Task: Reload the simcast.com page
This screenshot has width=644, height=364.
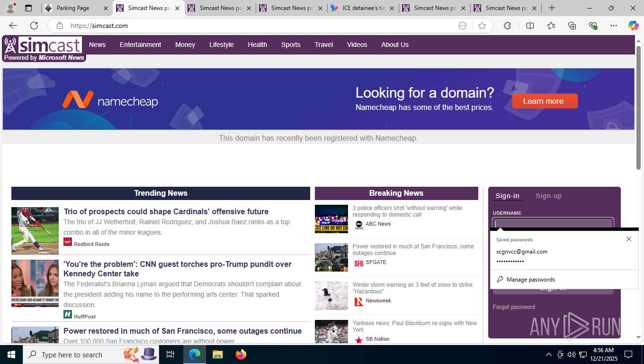Action: tap(34, 26)
